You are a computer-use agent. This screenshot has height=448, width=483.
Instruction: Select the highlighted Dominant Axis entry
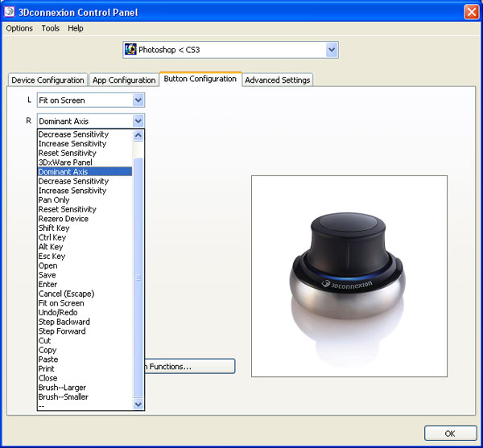(85, 171)
